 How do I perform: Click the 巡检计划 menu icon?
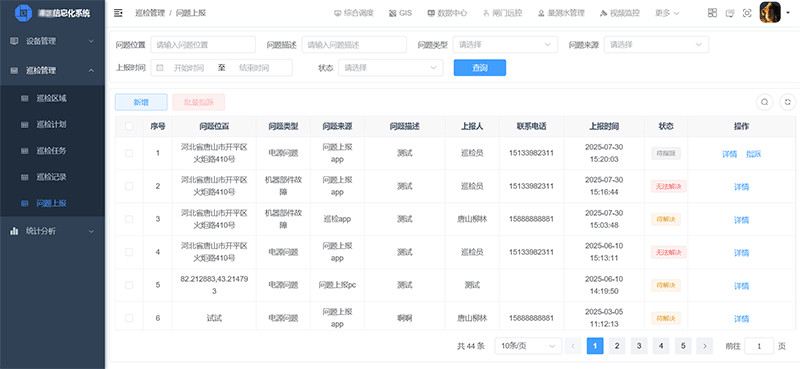[24, 125]
